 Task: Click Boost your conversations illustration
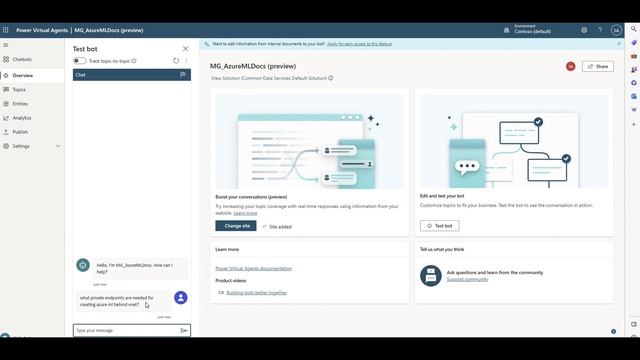[309, 141]
